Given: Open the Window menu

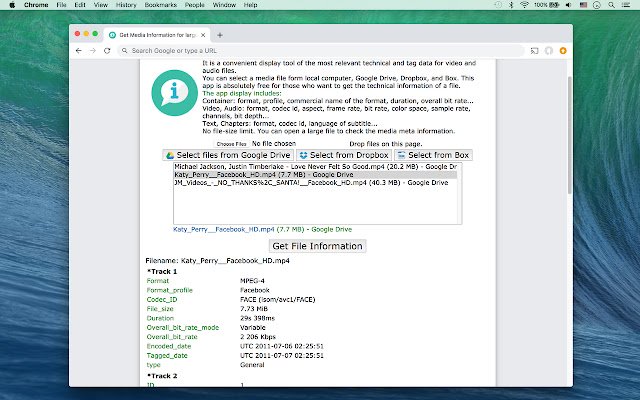Looking at the screenshot, I should (224, 5).
